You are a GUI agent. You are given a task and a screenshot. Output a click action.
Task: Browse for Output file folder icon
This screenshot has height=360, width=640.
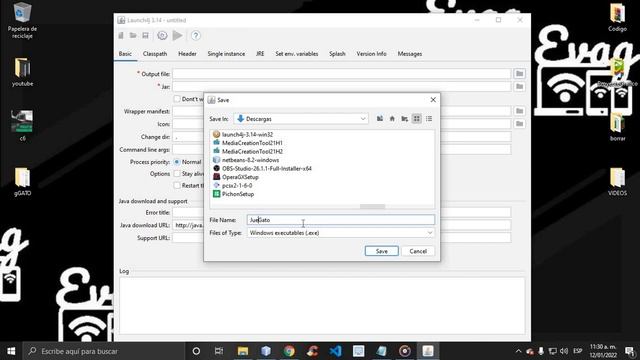click(x=519, y=74)
